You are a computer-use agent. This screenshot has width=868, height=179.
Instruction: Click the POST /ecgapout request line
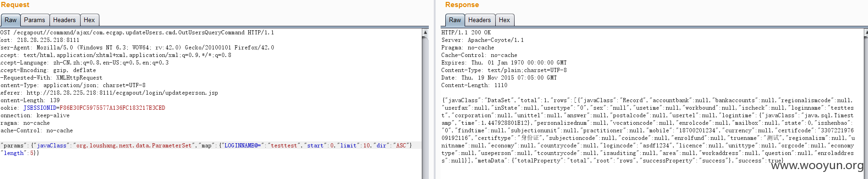(x=137, y=33)
